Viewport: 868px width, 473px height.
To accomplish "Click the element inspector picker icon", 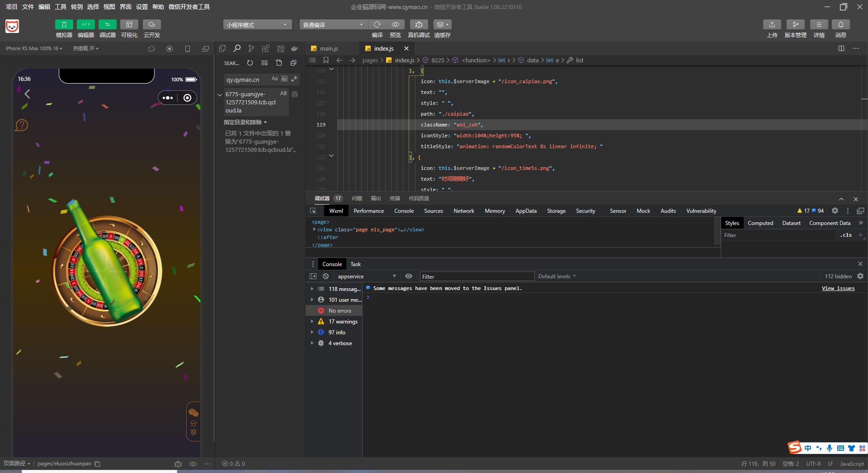I will [x=313, y=211].
